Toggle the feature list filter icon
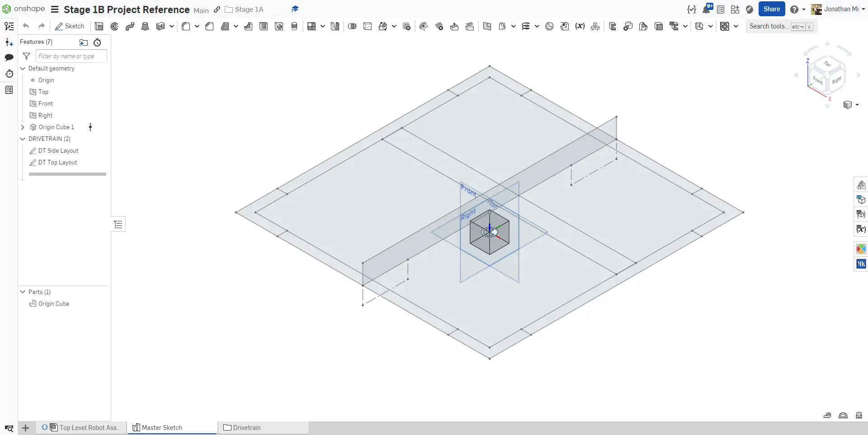The width and height of the screenshot is (868, 435). [x=27, y=56]
